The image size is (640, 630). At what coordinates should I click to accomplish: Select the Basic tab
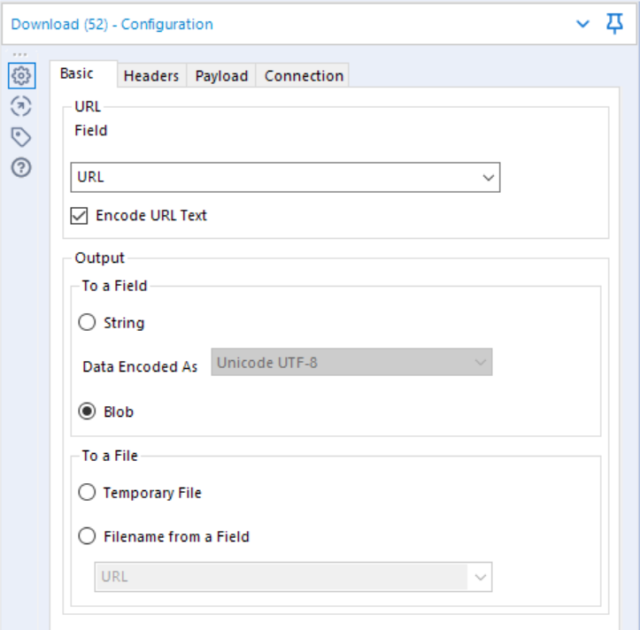click(77, 74)
